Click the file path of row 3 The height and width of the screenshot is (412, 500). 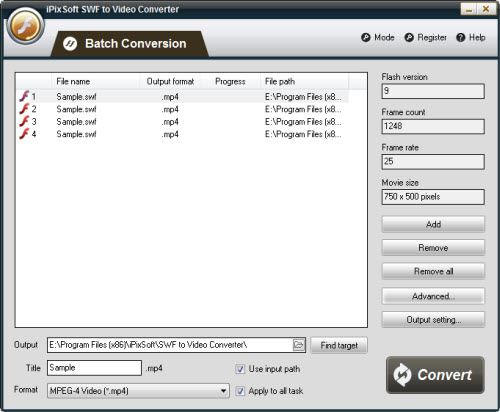pyautogui.click(x=303, y=122)
